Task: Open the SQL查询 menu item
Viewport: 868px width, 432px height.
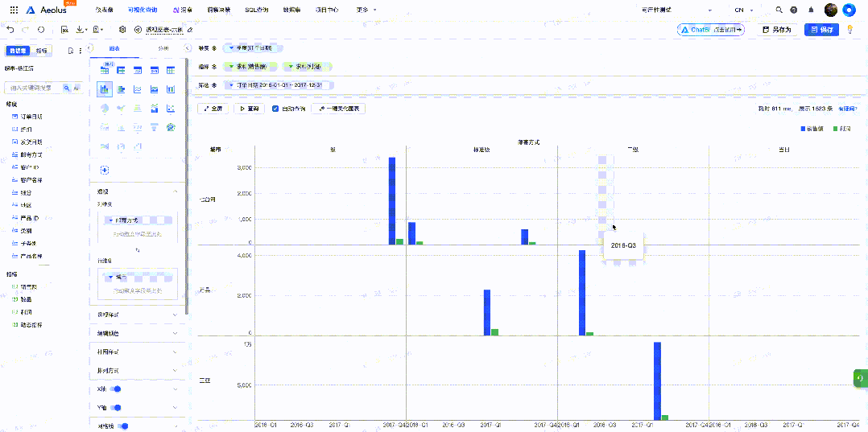Action: [x=256, y=10]
